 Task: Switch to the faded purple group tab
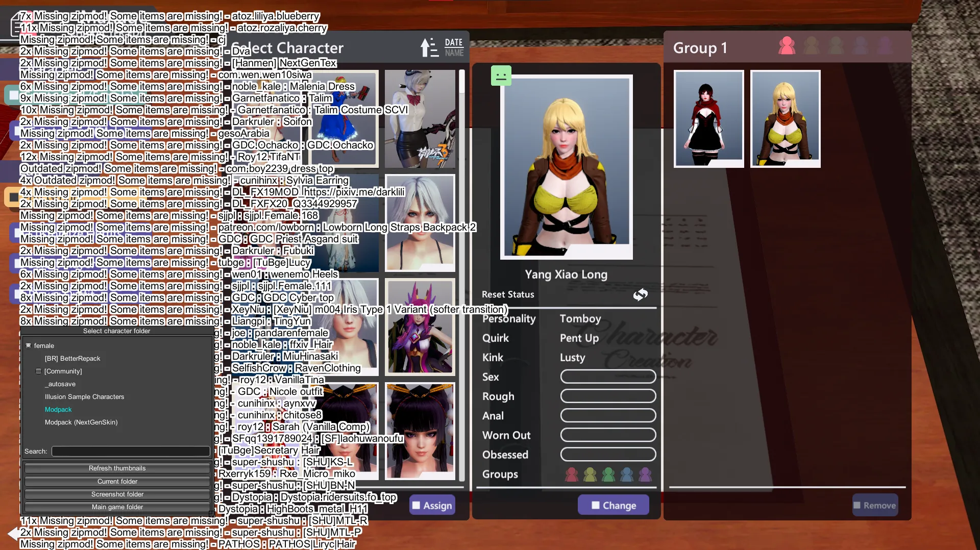click(x=885, y=46)
